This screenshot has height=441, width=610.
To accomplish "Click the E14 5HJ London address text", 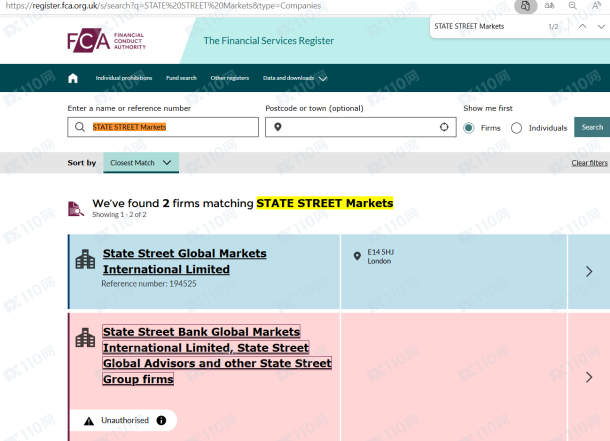I will click(380, 257).
